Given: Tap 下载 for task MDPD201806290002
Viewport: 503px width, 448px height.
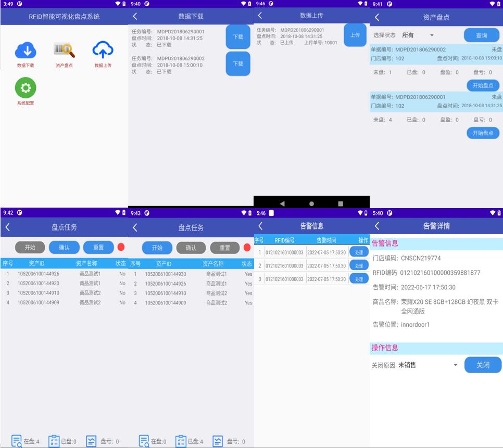Looking at the screenshot, I should tap(238, 63).
